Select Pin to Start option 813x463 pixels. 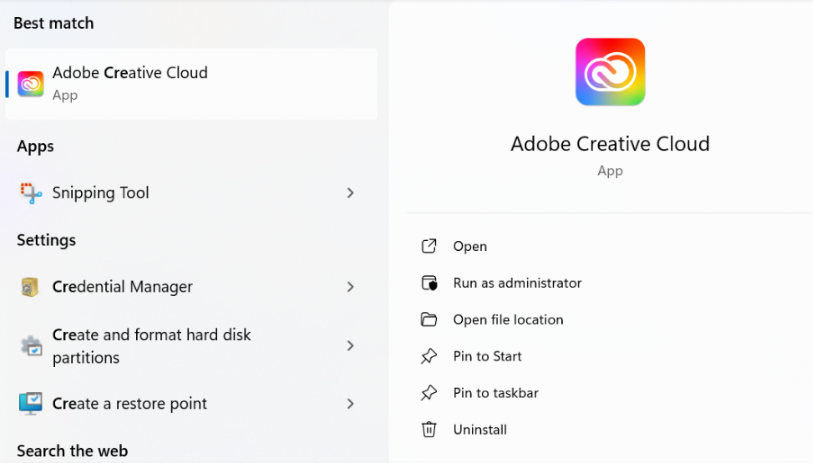point(487,356)
